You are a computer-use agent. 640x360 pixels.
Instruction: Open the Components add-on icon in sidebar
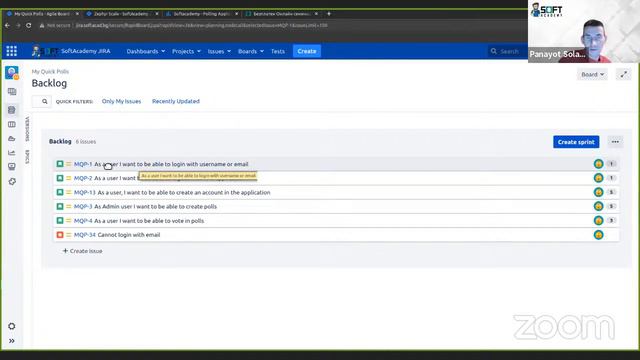12,181
